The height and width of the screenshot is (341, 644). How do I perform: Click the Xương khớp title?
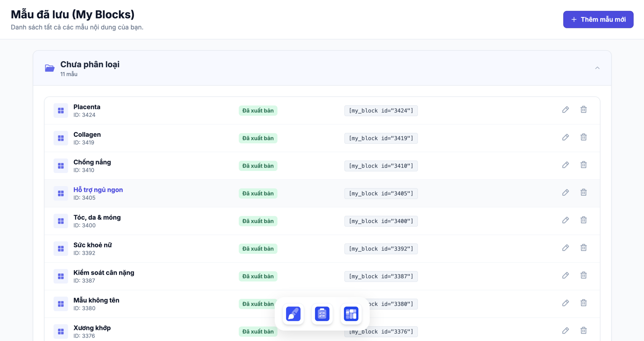92,328
